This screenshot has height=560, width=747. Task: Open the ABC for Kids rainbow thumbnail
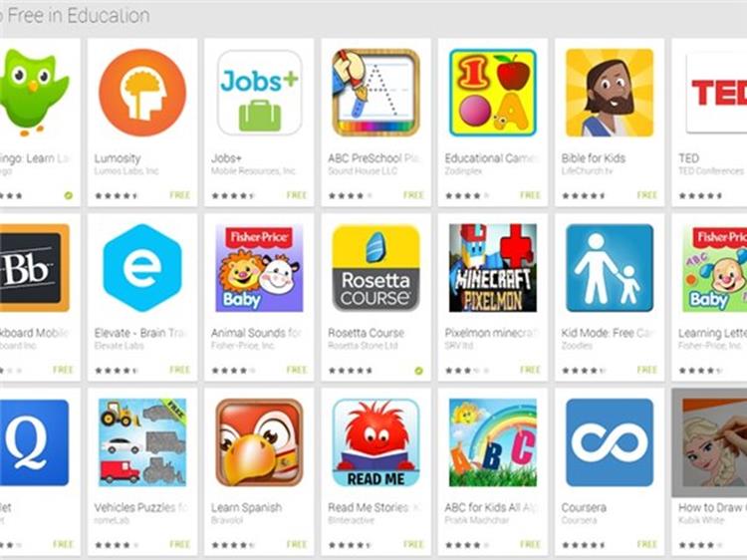(493, 442)
